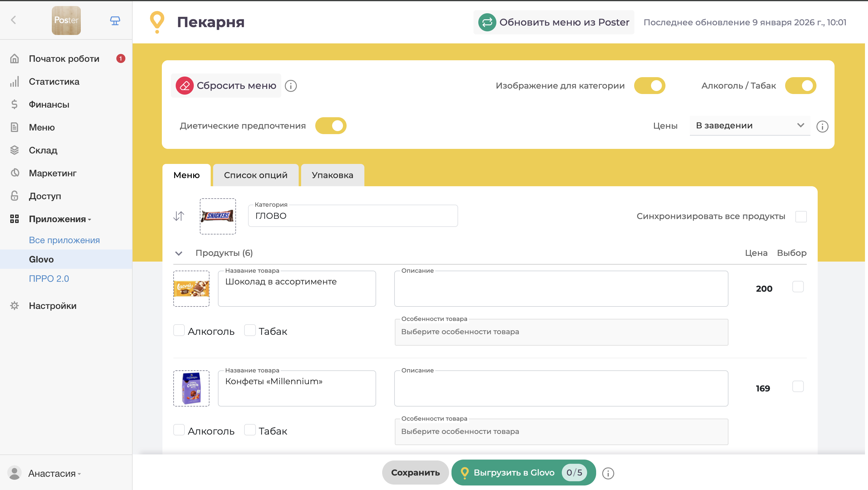The width and height of the screenshot is (868, 490).
Task: Click info icon next to Выгрузить в Glovo
Action: pos(608,473)
